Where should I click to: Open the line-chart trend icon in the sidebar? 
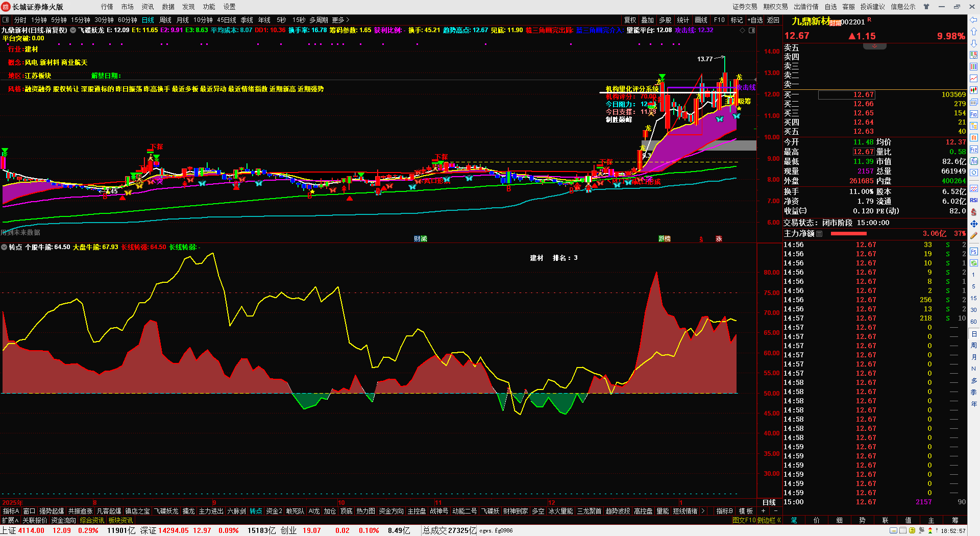pyautogui.click(x=974, y=79)
